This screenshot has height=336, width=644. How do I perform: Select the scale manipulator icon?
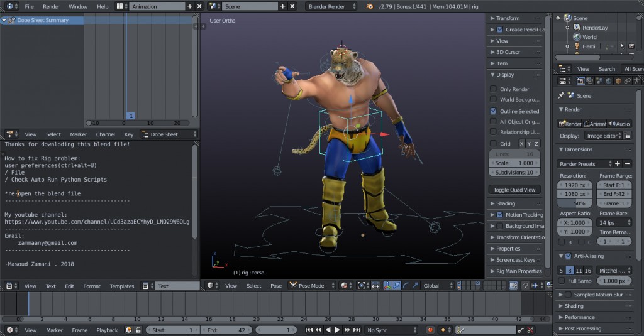click(415, 286)
